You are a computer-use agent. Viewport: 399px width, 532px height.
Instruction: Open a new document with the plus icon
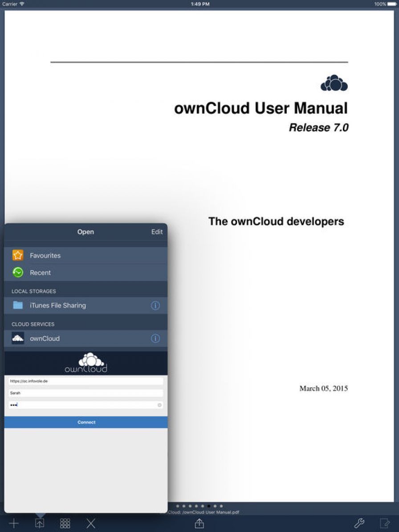pyautogui.click(x=14, y=523)
